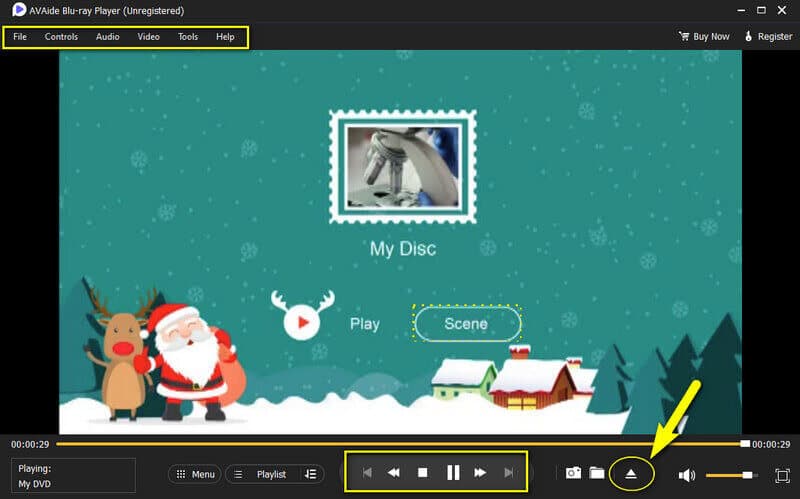Take a snapshot with camera icon
This screenshot has width=800, height=499.
click(x=573, y=473)
